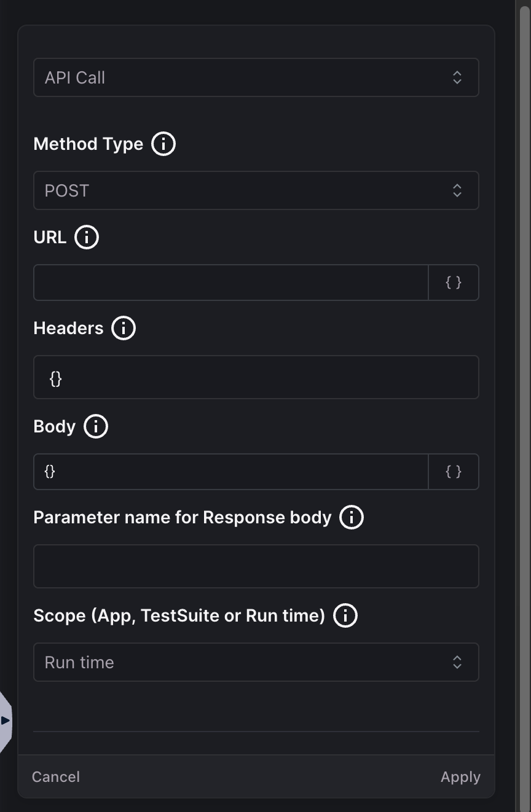Click inside the URL input field
Screen dimensions: 531x812
click(x=227, y=283)
